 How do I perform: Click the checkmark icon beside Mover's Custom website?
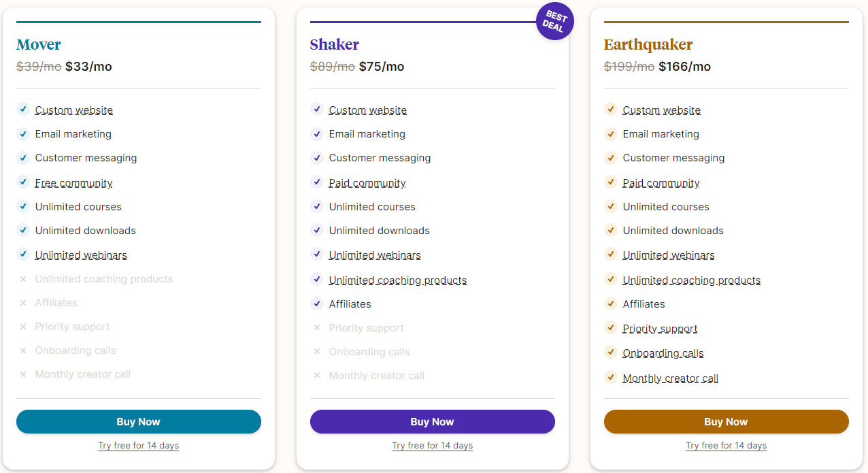(23, 109)
